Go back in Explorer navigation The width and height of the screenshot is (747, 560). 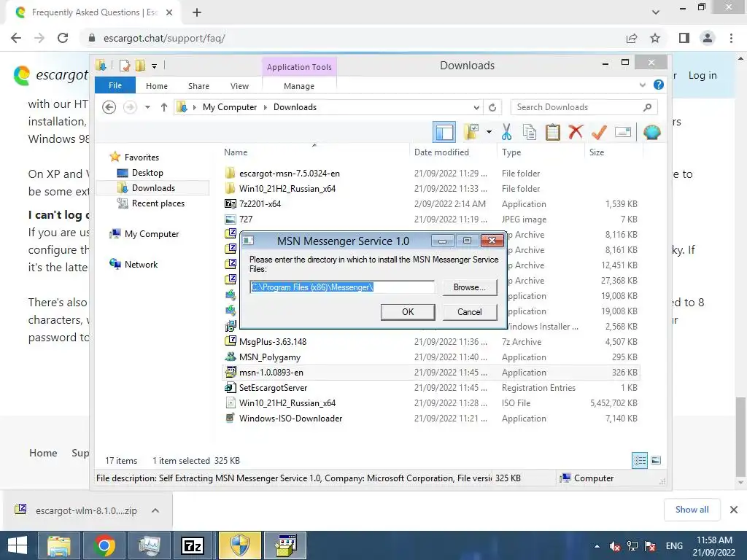pyautogui.click(x=109, y=107)
